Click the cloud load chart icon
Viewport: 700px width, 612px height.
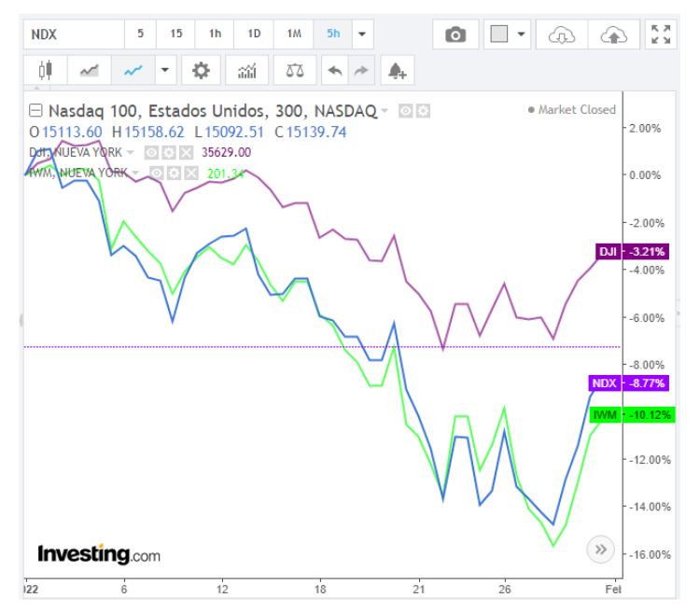point(562,35)
